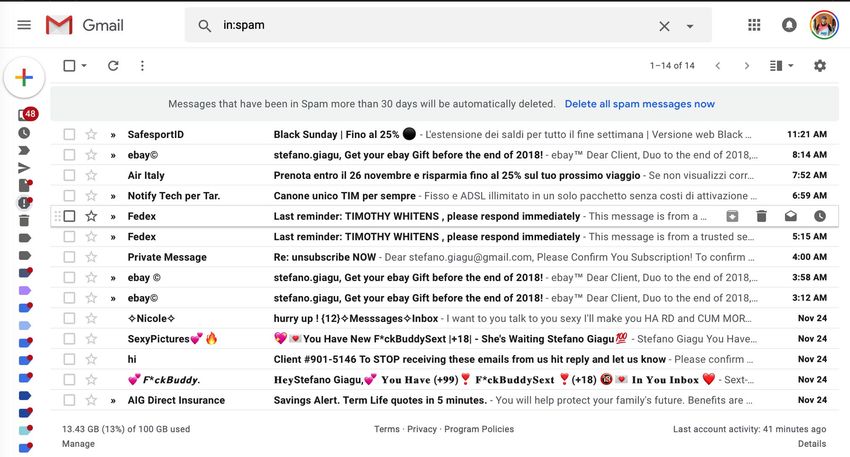
Task: Check the SexyPictures row checkbox
Action: coord(69,339)
